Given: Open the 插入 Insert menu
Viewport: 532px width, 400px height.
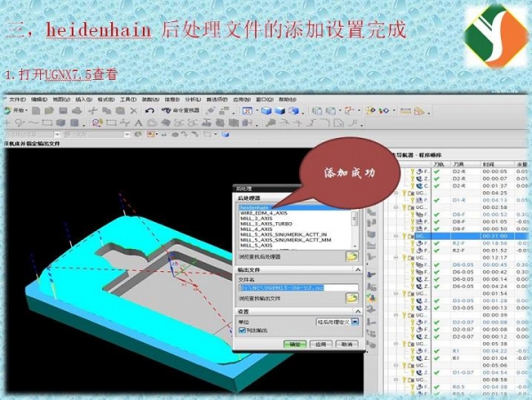Looking at the screenshot, I should 83,100.
